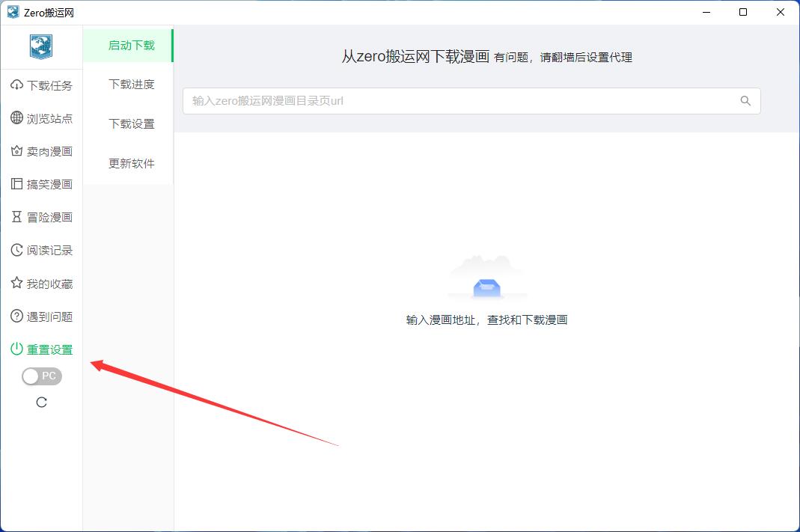This screenshot has height=532, width=800.
Task: Open 阅读记录 with the clock icon
Action: coord(16,250)
